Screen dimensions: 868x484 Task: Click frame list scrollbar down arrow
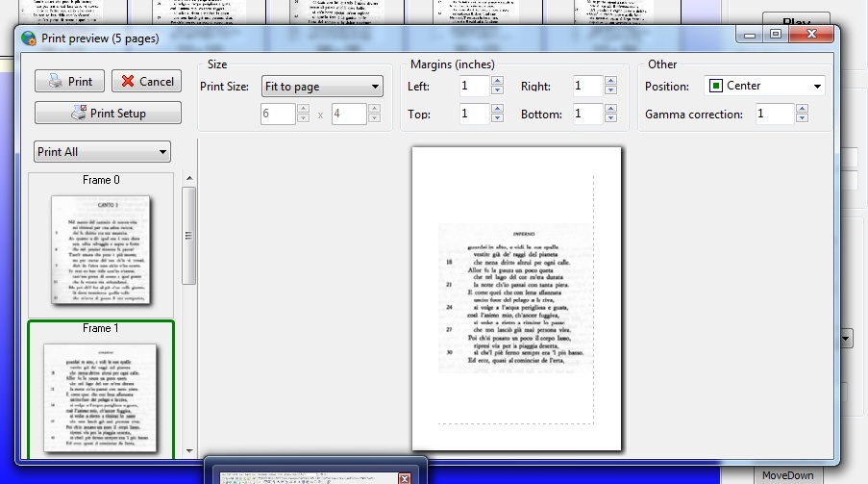(x=189, y=450)
